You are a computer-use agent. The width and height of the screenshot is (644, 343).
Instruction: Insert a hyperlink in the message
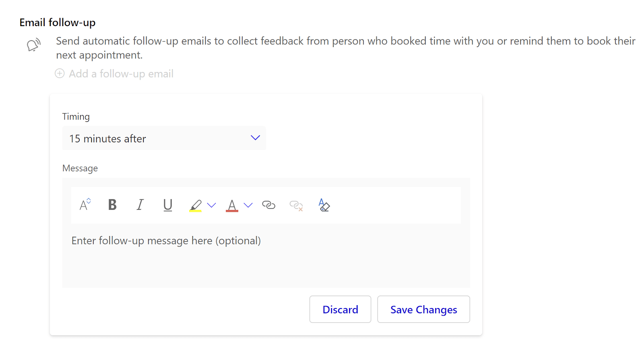pyautogui.click(x=268, y=205)
